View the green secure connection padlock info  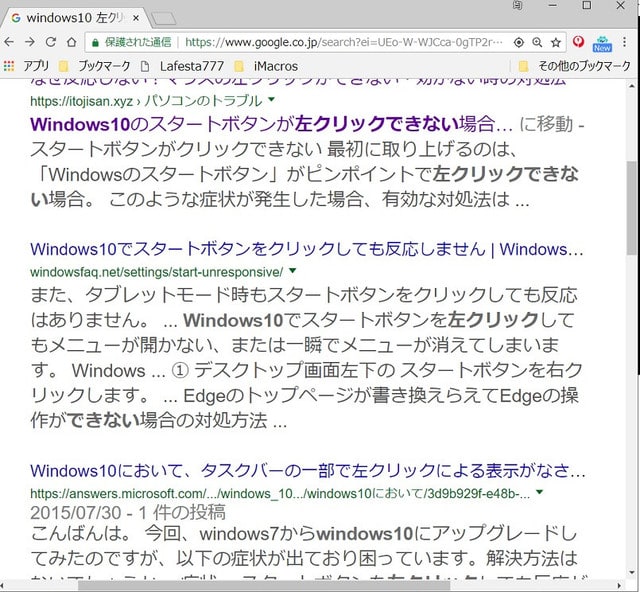point(95,42)
